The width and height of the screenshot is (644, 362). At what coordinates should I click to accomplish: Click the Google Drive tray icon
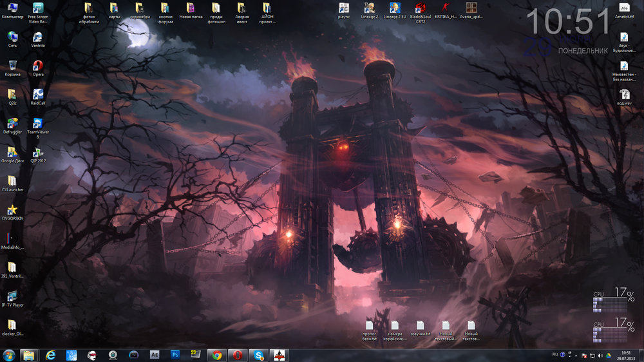[x=609, y=355]
